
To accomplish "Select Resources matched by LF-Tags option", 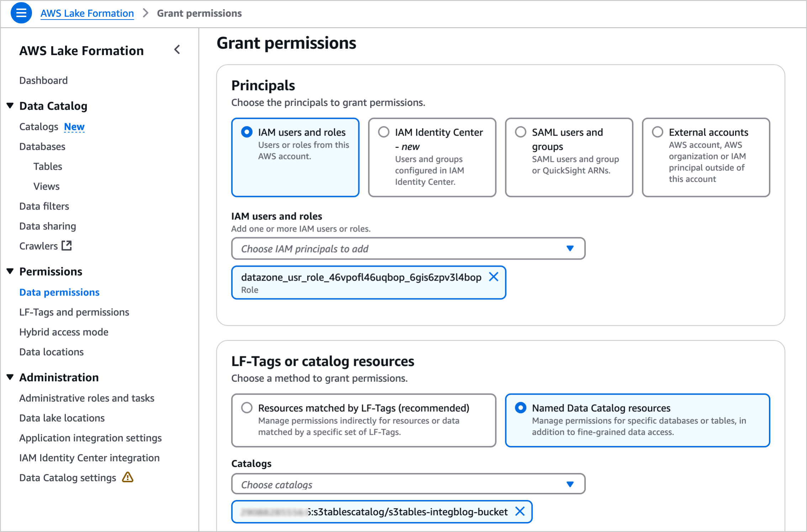I will [247, 408].
